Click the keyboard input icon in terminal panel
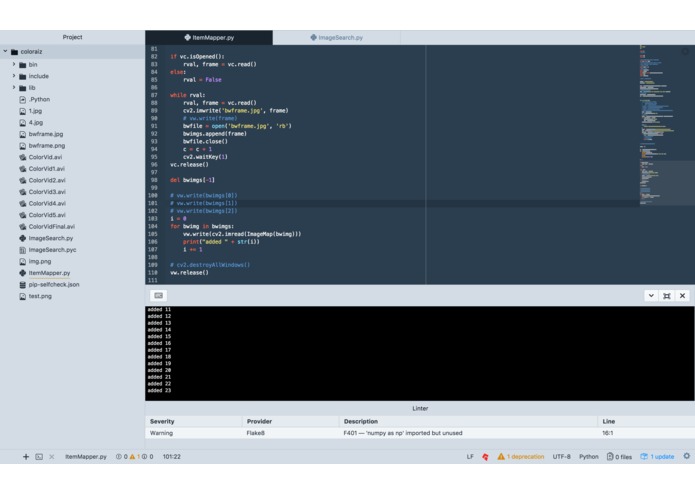The image size is (695, 494). [x=159, y=296]
